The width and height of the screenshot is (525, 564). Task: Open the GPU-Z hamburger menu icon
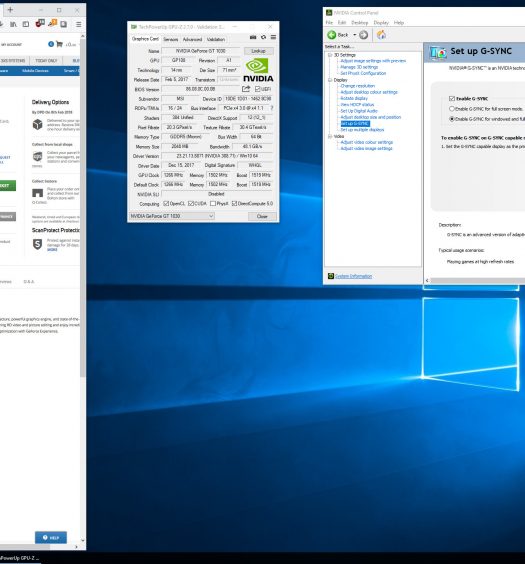tap(273, 37)
